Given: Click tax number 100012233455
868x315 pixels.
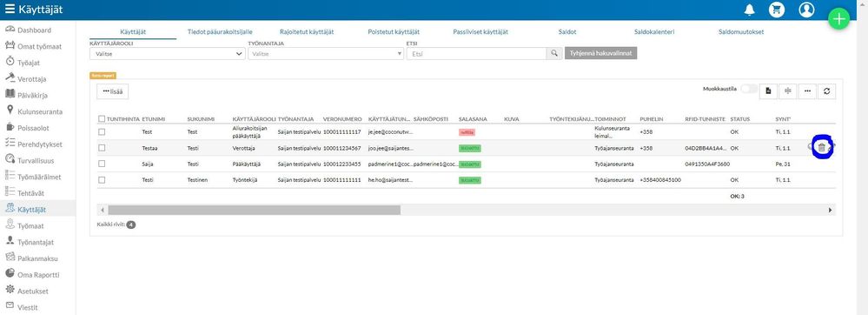Looking at the screenshot, I should tap(342, 164).
